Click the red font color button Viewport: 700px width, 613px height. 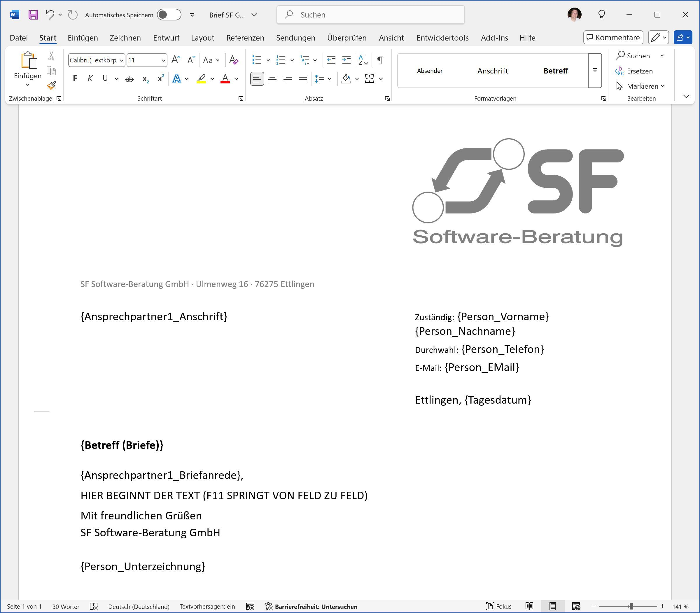pyautogui.click(x=225, y=79)
